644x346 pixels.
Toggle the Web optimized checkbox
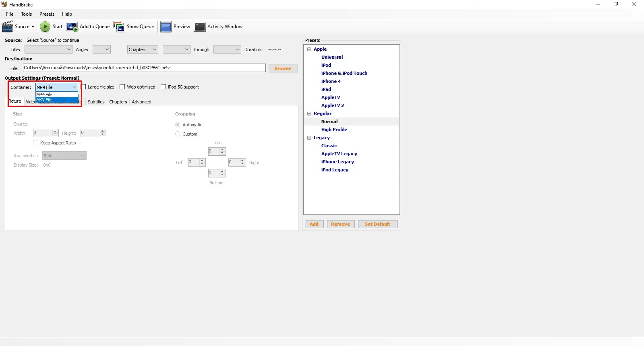coord(122,87)
